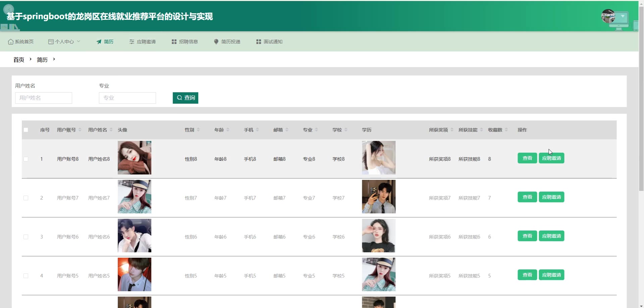Click the grid icon beside 面试通知

click(259, 42)
